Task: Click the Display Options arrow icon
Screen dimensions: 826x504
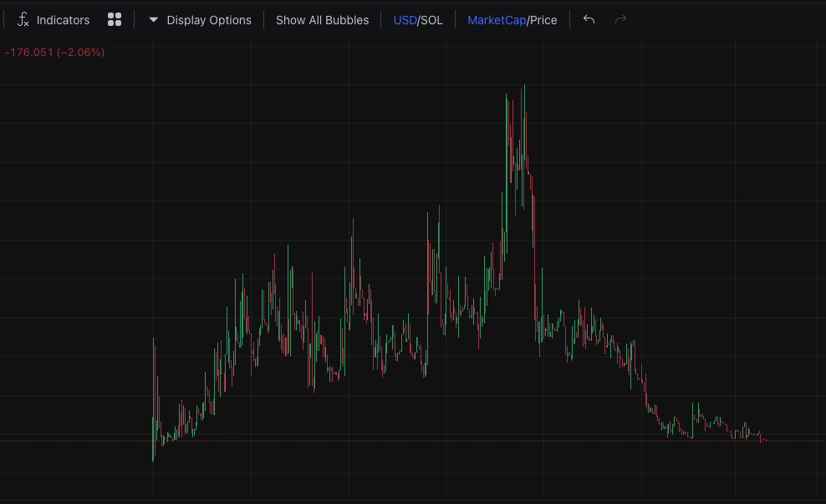Action: pyautogui.click(x=153, y=20)
